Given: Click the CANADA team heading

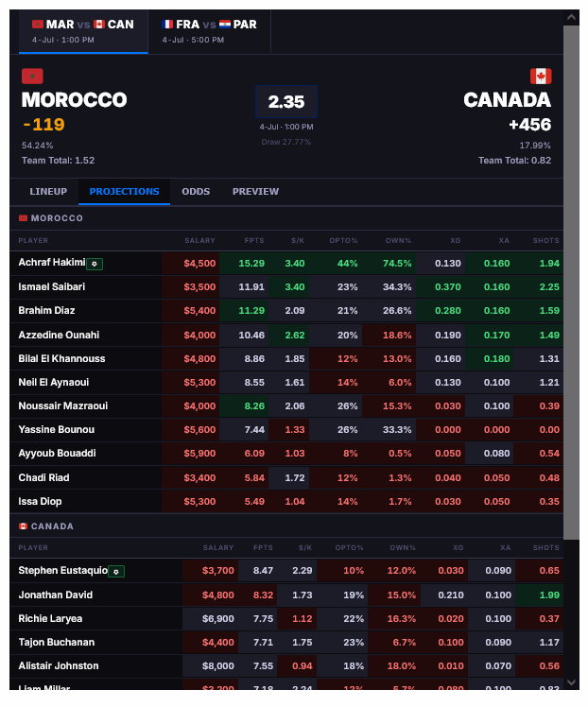Looking at the screenshot, I should [x=508, y=100].
